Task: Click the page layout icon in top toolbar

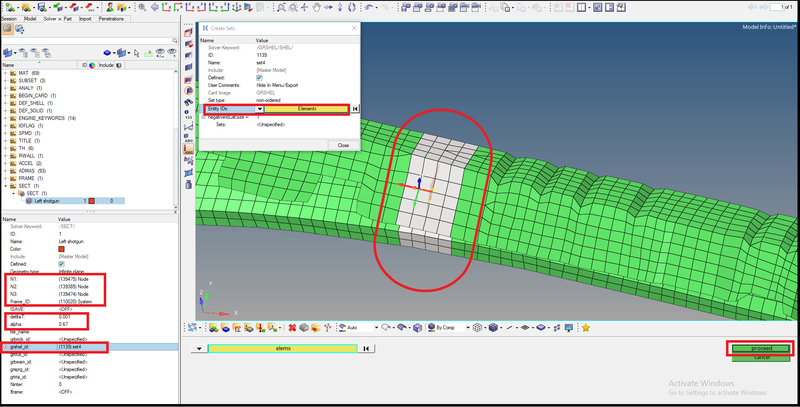Action: 582,8
